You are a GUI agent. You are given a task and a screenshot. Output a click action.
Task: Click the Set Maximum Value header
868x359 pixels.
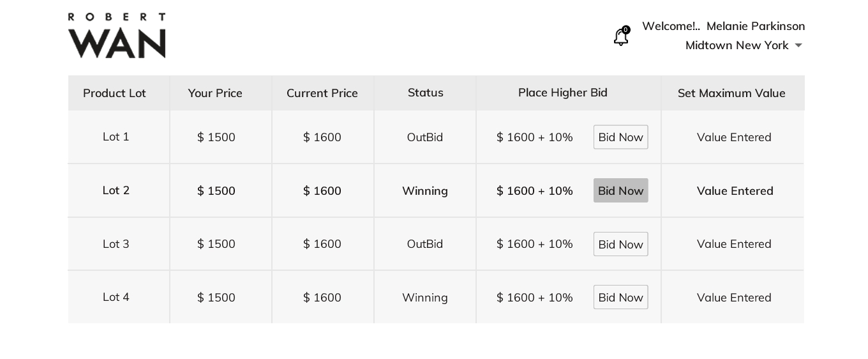(731, 93)
